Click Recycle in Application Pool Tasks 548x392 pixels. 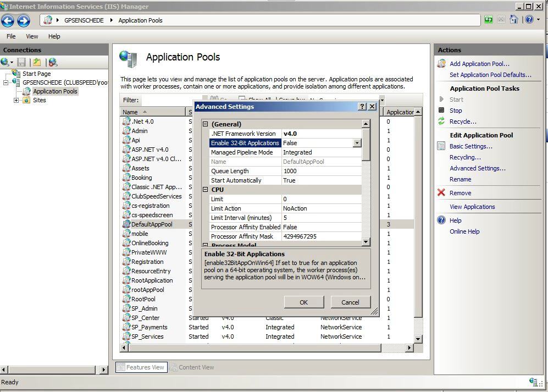(x=463, y=122)
